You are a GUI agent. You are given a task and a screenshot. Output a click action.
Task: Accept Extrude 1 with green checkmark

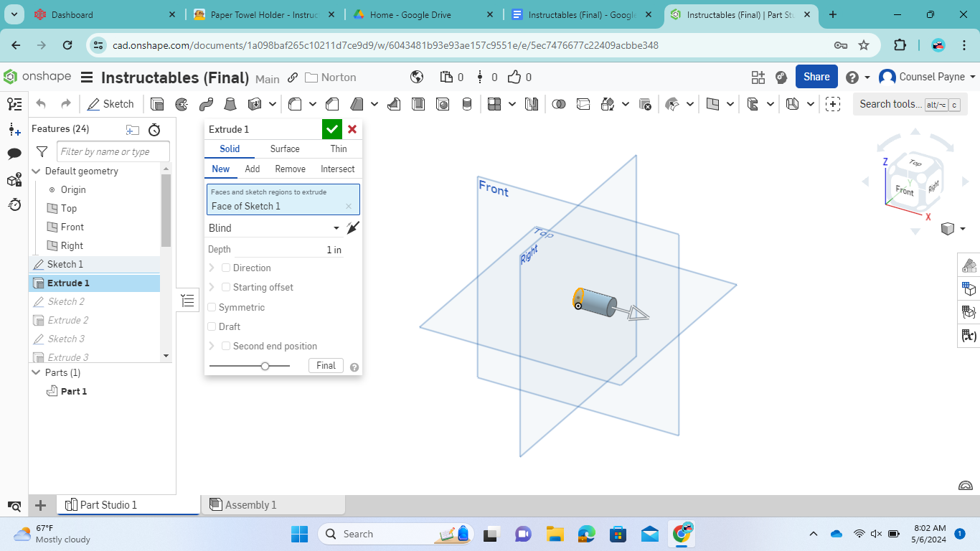[331, 129]
